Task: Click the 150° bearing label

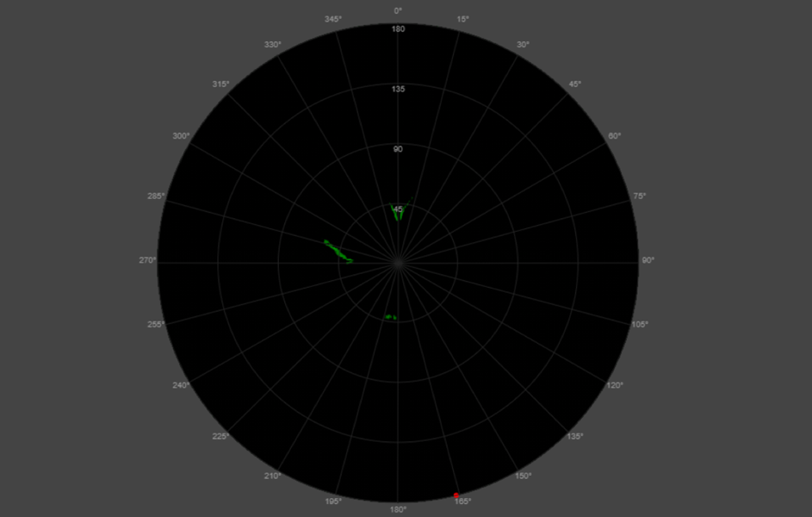Action: 523,476
